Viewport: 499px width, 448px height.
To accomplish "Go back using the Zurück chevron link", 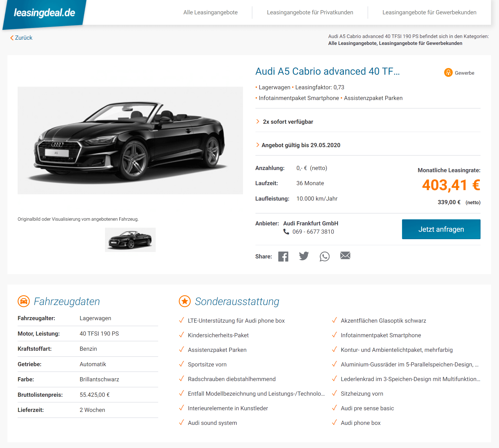I will tap(21, 38).
